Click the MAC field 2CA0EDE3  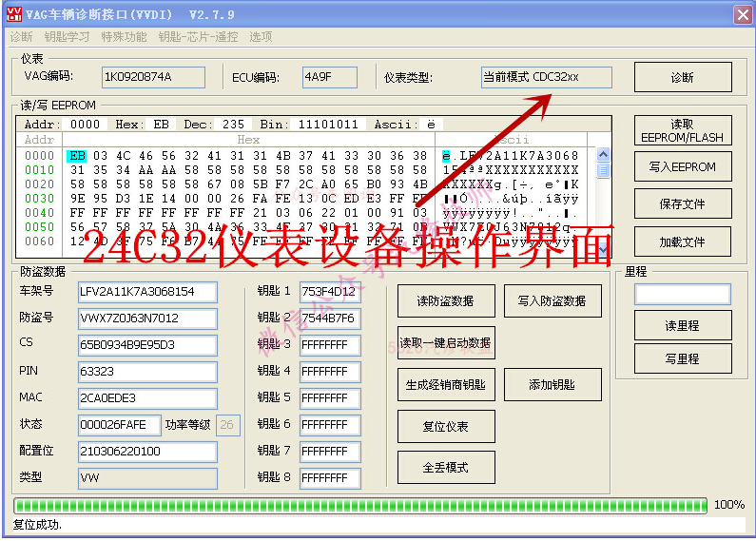pos(147,398)
